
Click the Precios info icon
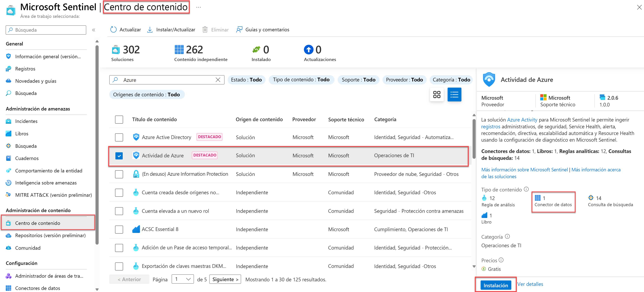pyautogui.click(x=501, y=260)
